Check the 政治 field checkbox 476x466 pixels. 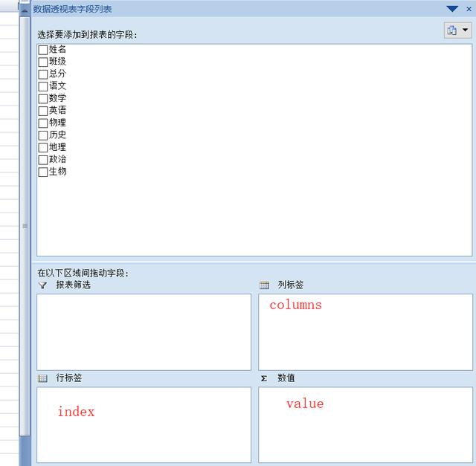[43, 160]
